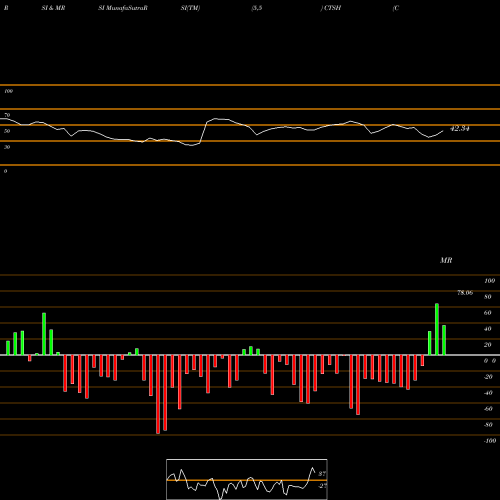Click the MR axis label 40

point(488,329)
